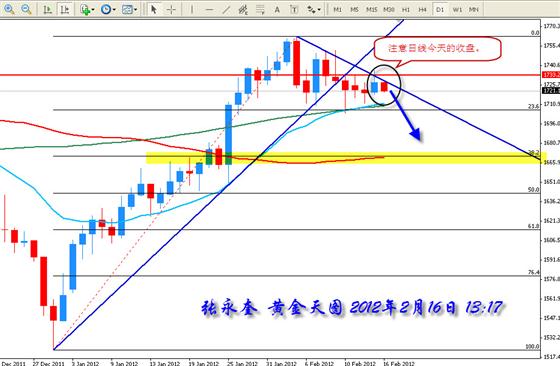This screenshot has height=366, width=560.
Task: Choose the vertical line drawing tool
Action: point(191,10)
